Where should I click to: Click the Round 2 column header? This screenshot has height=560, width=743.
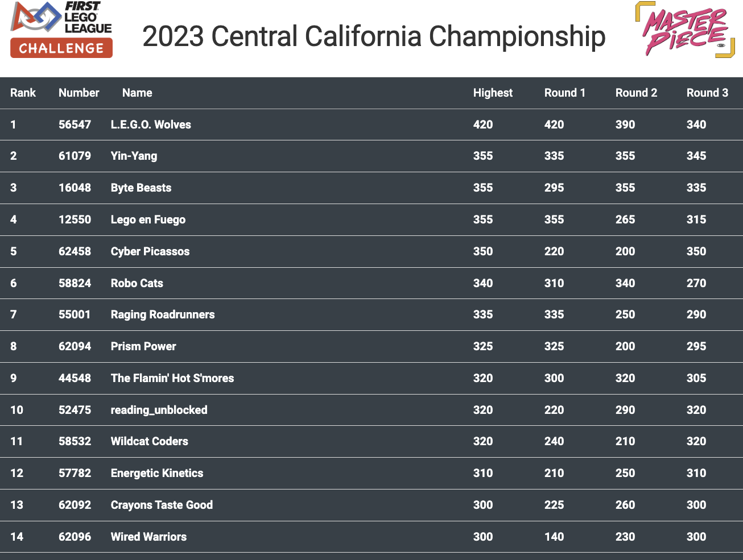click(x=636, y=93)
